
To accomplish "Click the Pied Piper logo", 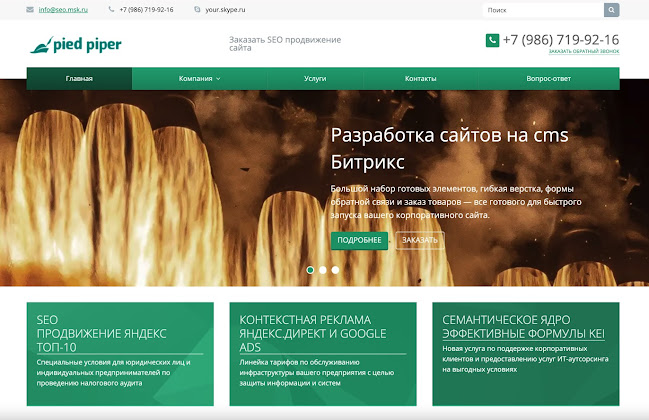I will tap(76, 45).
